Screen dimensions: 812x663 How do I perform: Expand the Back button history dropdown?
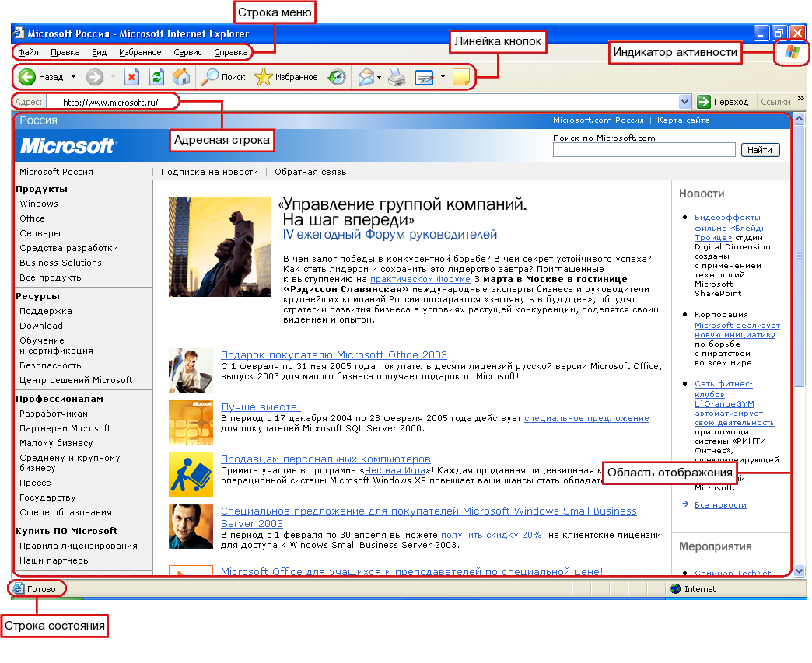pos(74,77)
